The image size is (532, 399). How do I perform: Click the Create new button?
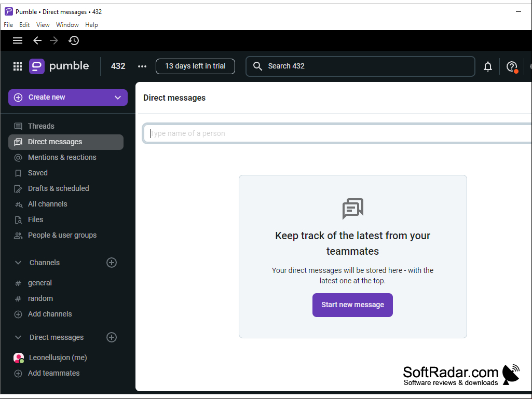point(68,98)
